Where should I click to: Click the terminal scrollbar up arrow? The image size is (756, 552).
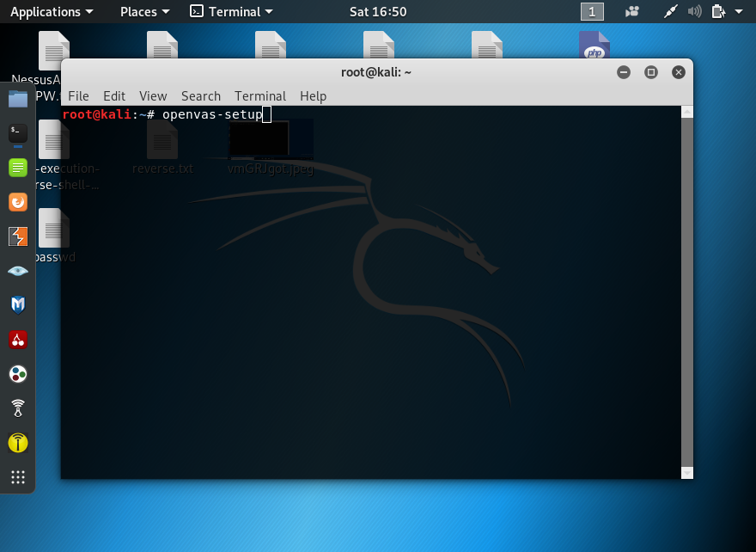[687, 112]
